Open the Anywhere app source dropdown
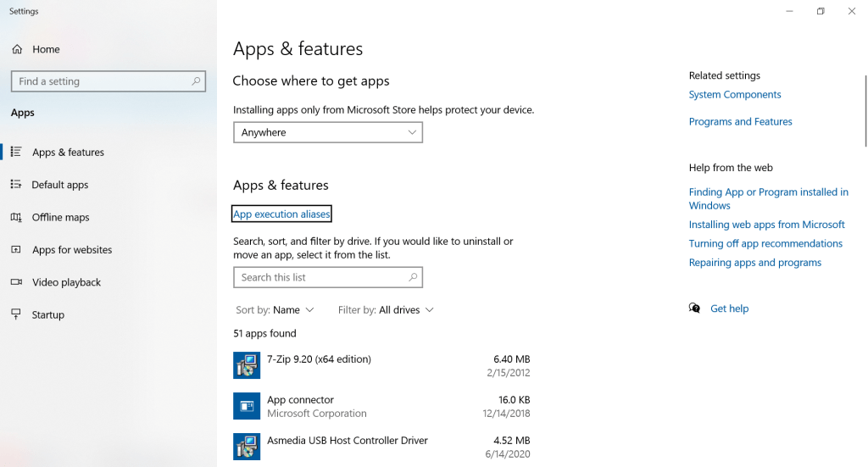The height and width of the screenshot is (467, 868). coord(327,132)
